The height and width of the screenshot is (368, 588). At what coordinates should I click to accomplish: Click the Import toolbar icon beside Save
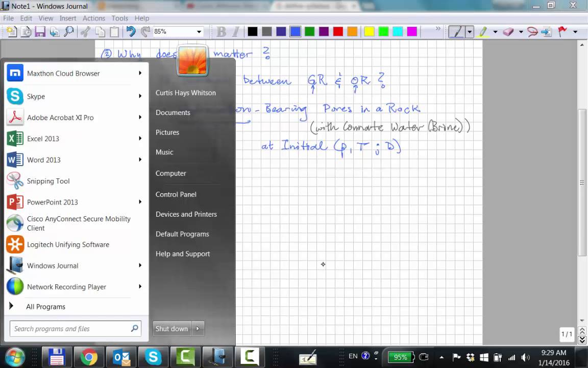point(55,32)
